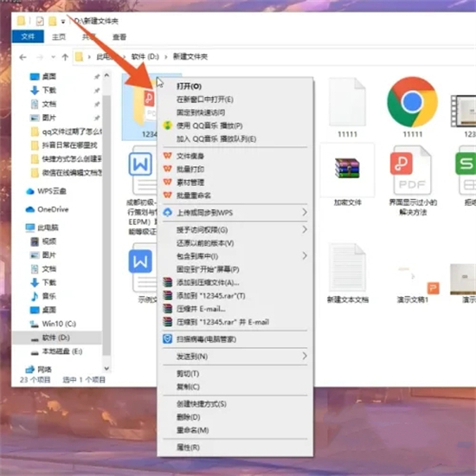Image resolution: width=476 pixels, height=476 pixels.
Task: Choose 加入 QQ音乐 播放队列(E)
Action: (235, 138)
